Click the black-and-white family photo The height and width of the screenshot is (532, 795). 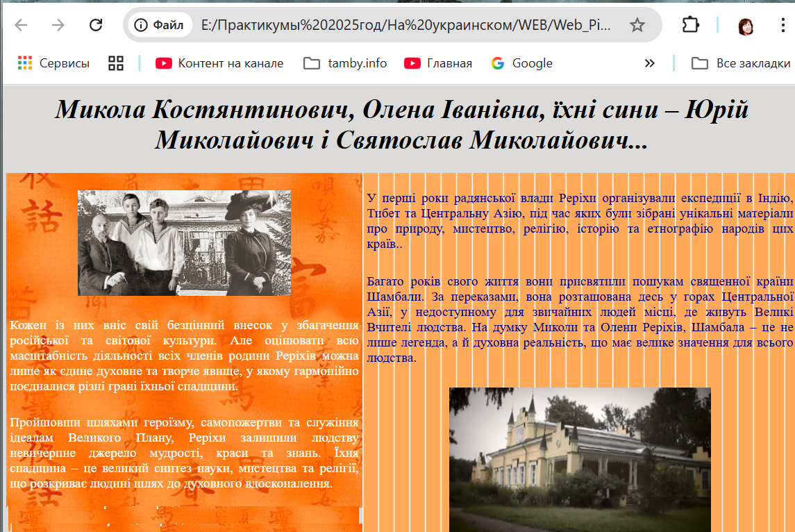coord(184,243)
